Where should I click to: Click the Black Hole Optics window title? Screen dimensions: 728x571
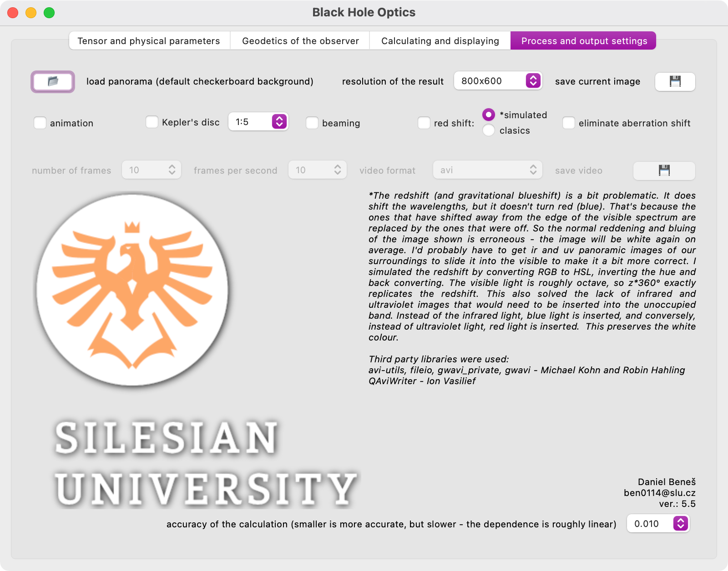[x=364, y=12]
